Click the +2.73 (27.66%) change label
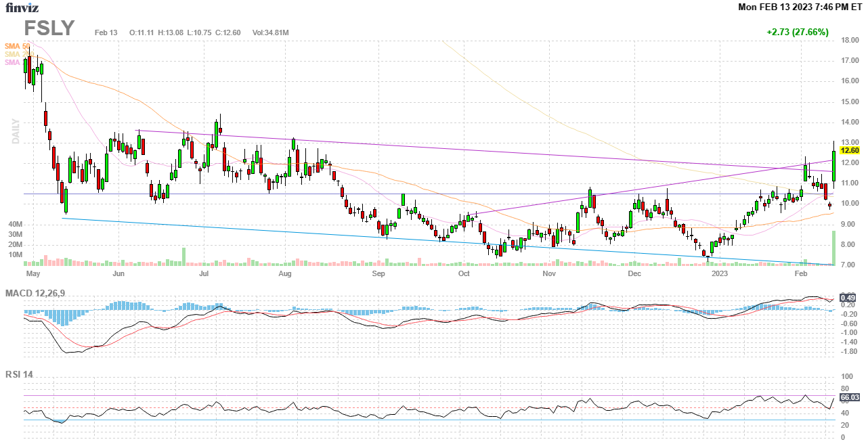This screenshot has height=448, width=868. pos(797,32)
